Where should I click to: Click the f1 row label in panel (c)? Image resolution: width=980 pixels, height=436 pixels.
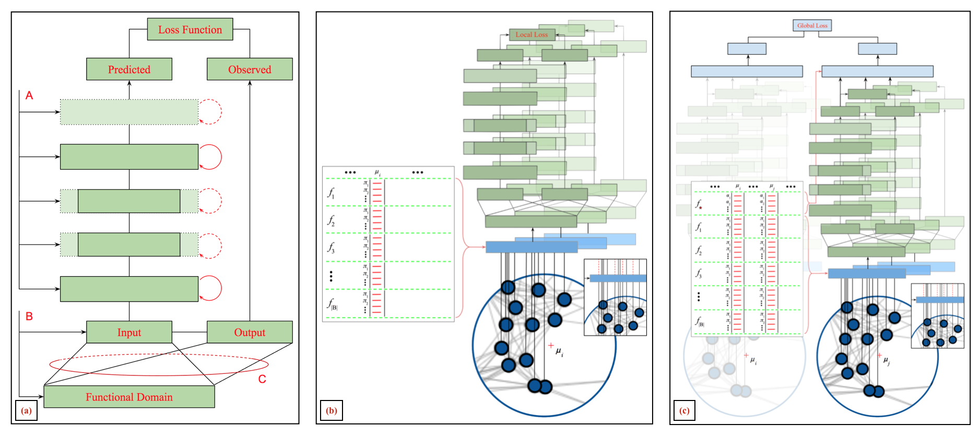(699, 227)
